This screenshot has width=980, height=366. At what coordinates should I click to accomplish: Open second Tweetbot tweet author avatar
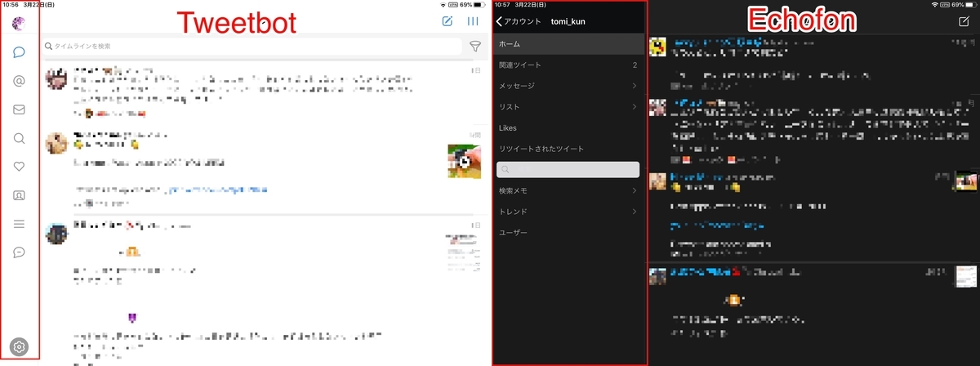(x=56, y=143)
